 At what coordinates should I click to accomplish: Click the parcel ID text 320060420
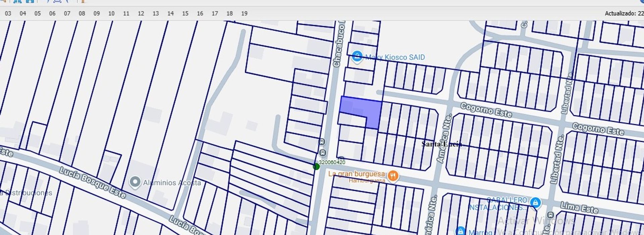(x=332, y=162)
